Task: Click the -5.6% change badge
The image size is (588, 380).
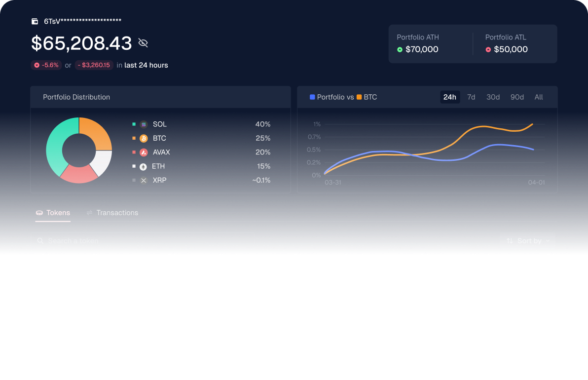Action: [x=46, y=65]
